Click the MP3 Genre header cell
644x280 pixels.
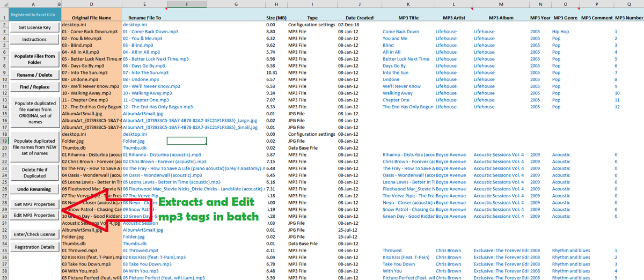[x=565, y=18]
